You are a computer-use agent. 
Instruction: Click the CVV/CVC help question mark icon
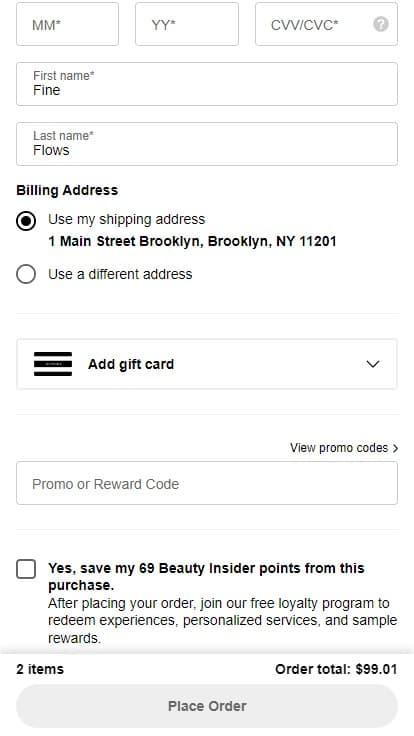click(x=381, y=24)
